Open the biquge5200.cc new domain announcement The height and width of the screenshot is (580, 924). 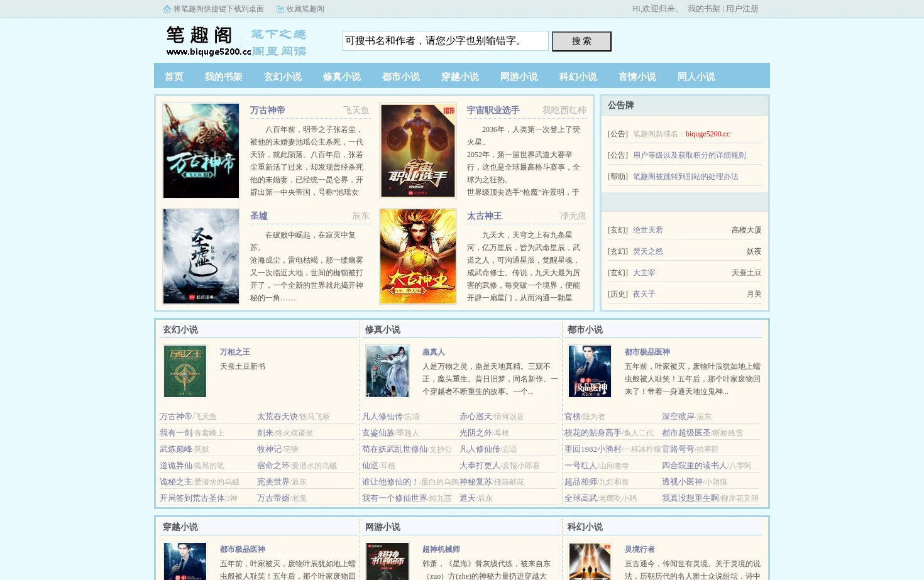pos(708,134)
